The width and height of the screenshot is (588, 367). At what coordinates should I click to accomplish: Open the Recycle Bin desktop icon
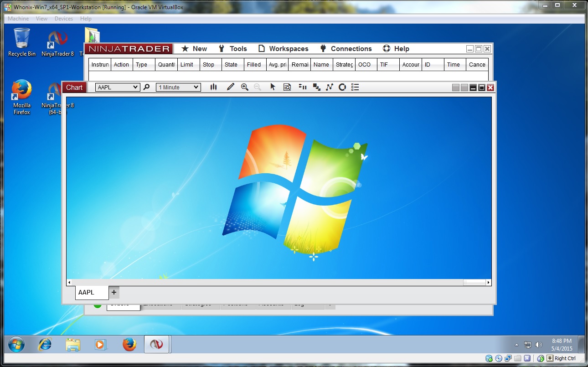[x=22, y=42]
